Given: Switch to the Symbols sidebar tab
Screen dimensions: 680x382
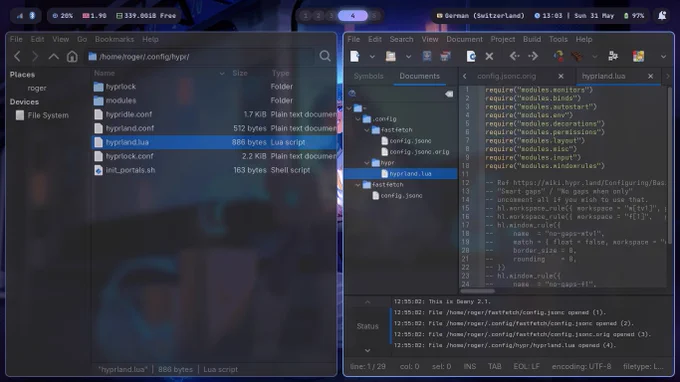Looking at the screenshot, I should pyautogui.click(x=368, y=76).
